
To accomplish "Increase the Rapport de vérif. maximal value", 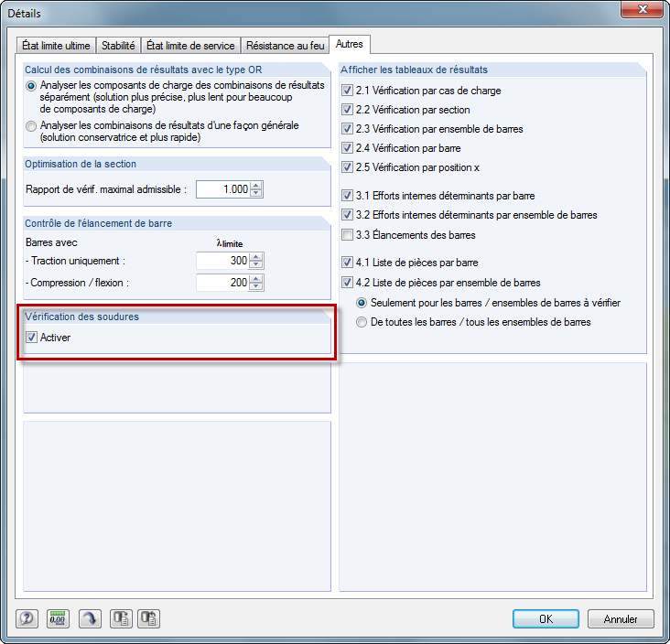I will point(256,185).
